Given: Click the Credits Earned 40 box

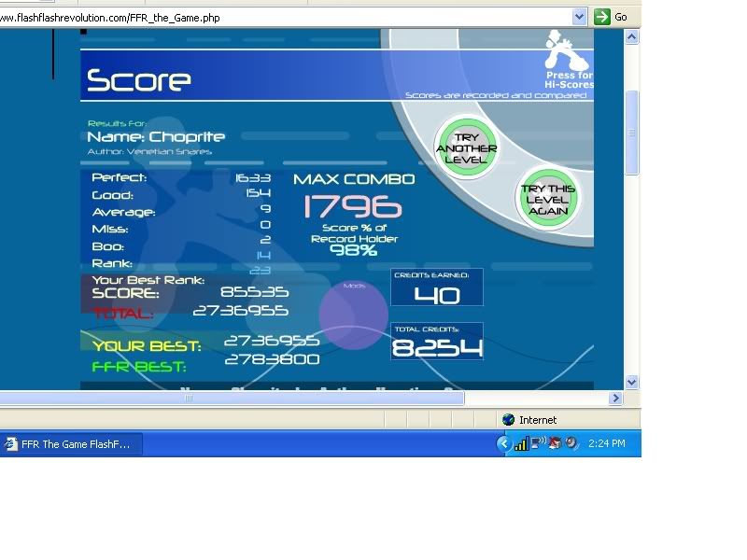Looking at the screenshot, I should tap(437, 288).
